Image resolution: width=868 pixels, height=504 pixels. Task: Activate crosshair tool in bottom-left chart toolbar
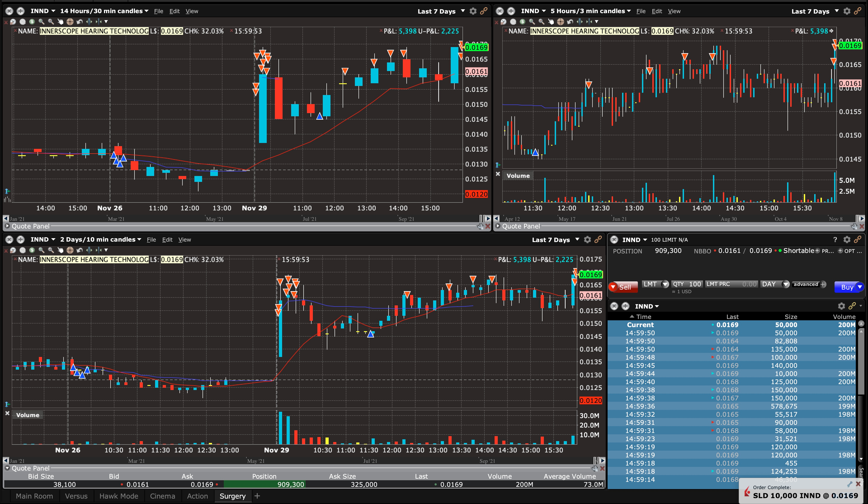(x=70, y=250)
